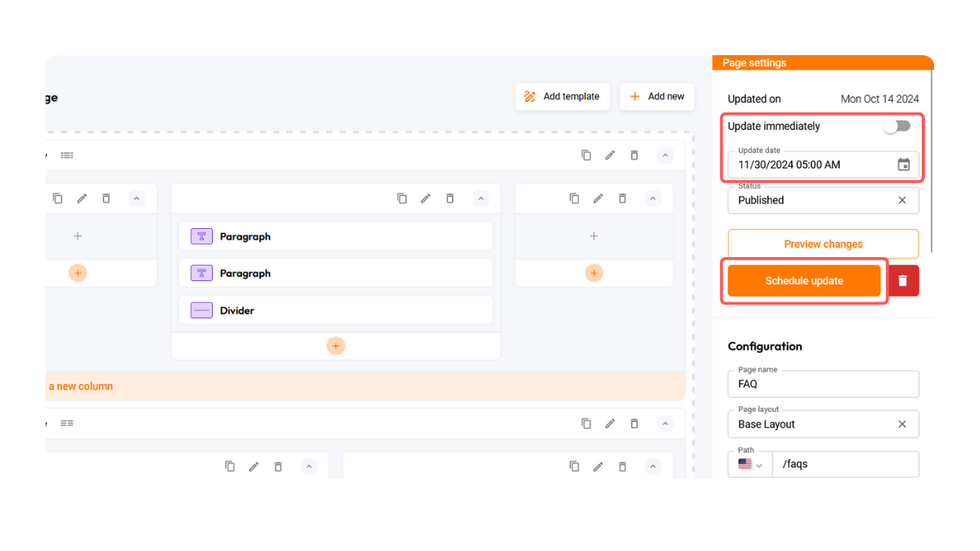Collapse the middle column using its chevron
980x551 pixels.
(x=481, y=198)
